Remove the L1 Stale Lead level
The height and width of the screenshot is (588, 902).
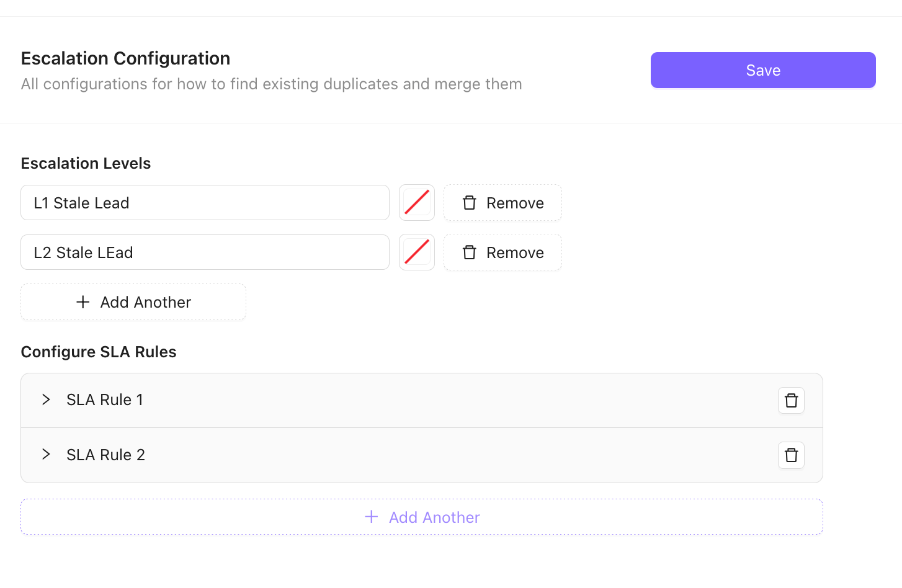click(x=503, y=203)
